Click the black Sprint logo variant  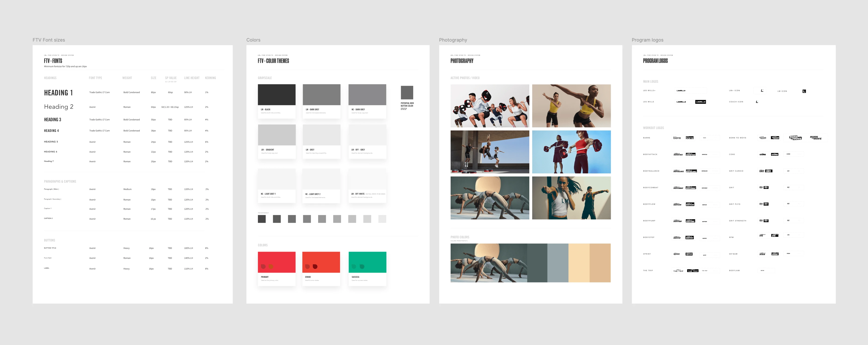689,254
